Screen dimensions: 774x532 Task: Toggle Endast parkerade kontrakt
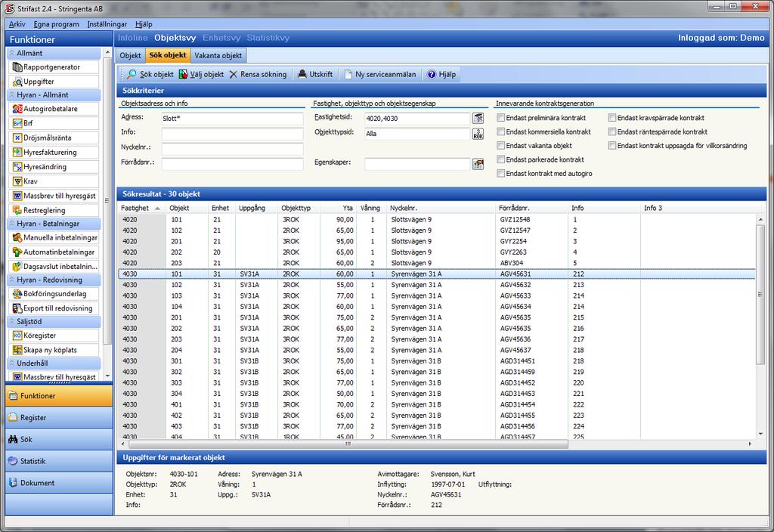501,159
